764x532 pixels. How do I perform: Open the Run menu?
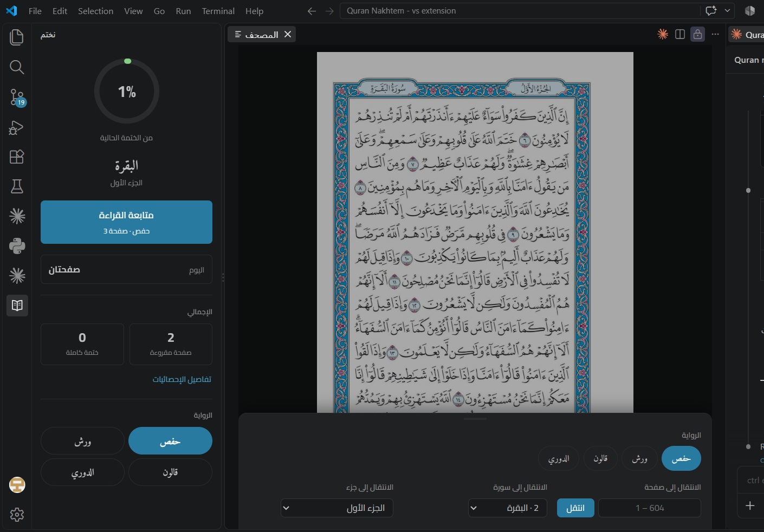(183, 11)
